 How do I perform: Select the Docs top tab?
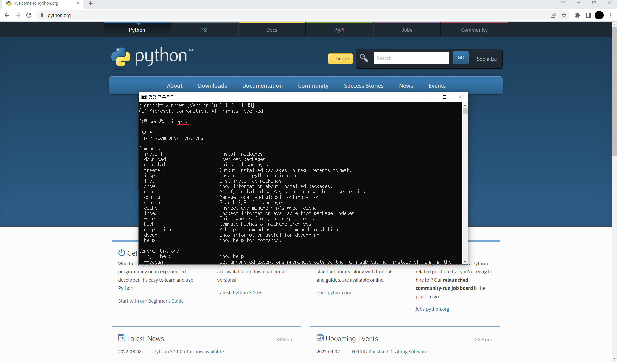272,30
